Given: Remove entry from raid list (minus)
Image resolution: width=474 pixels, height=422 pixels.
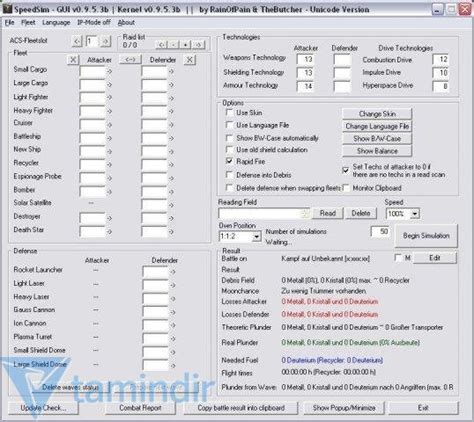Looking at the screenshot, I should tap(174, 45).
